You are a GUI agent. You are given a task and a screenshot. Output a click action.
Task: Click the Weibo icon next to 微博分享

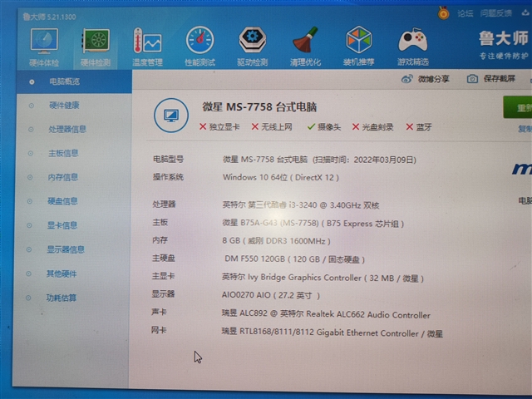[x=406, y=79]
